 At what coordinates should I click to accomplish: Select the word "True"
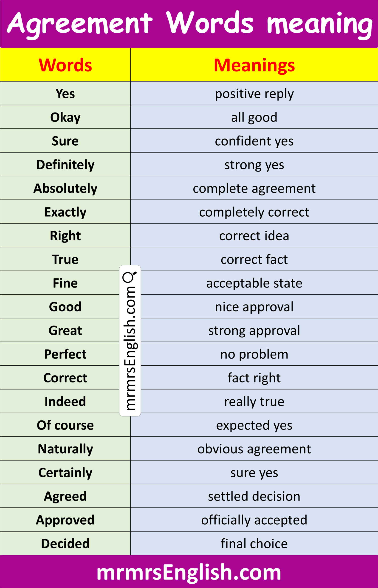click(x=65, y=259)
